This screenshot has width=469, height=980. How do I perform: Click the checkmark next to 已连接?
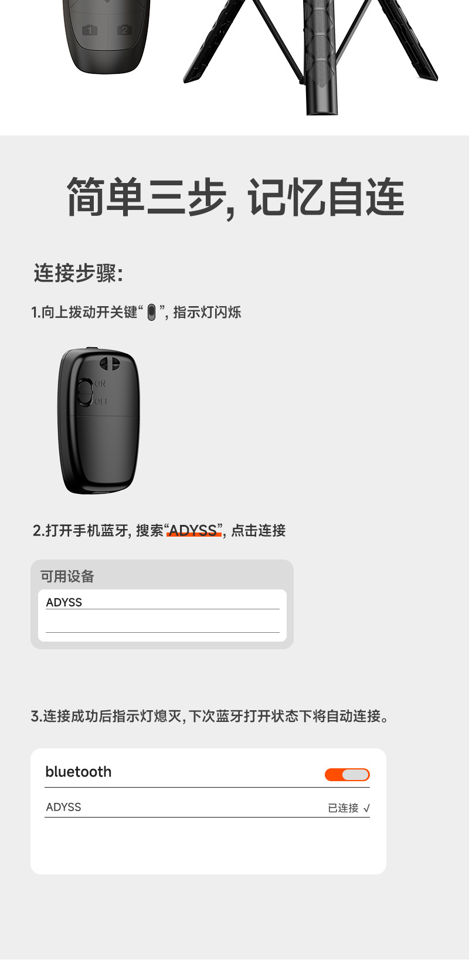point(366,808)
